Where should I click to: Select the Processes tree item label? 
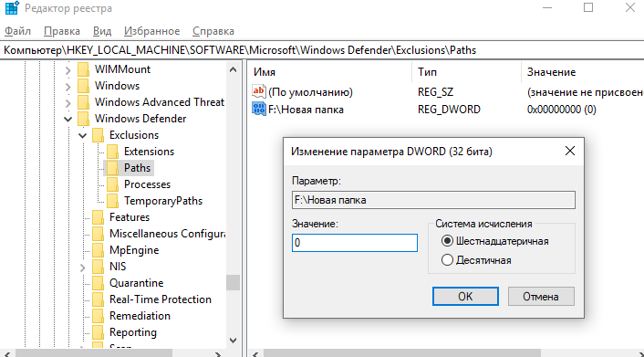point(147,184)
